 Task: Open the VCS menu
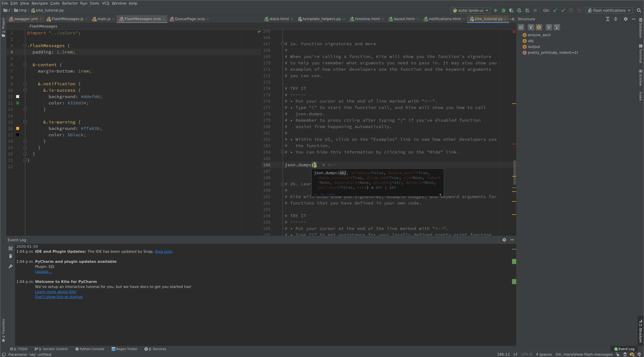point(105,3)
